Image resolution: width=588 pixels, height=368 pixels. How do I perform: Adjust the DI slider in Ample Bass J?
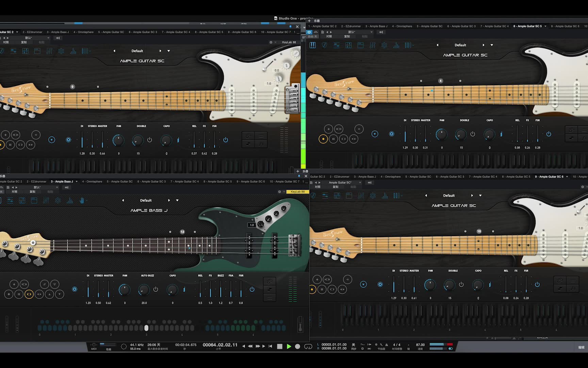(88, 289)
